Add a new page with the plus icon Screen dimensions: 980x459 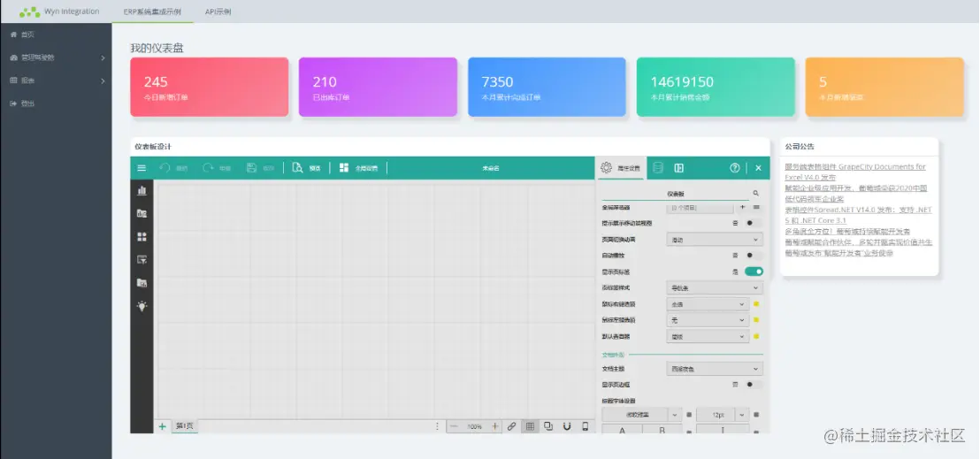pyautogui.click(x=163, y=426)
